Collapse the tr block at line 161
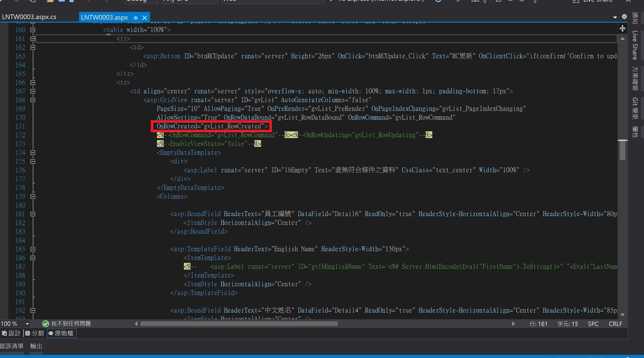 33,39
